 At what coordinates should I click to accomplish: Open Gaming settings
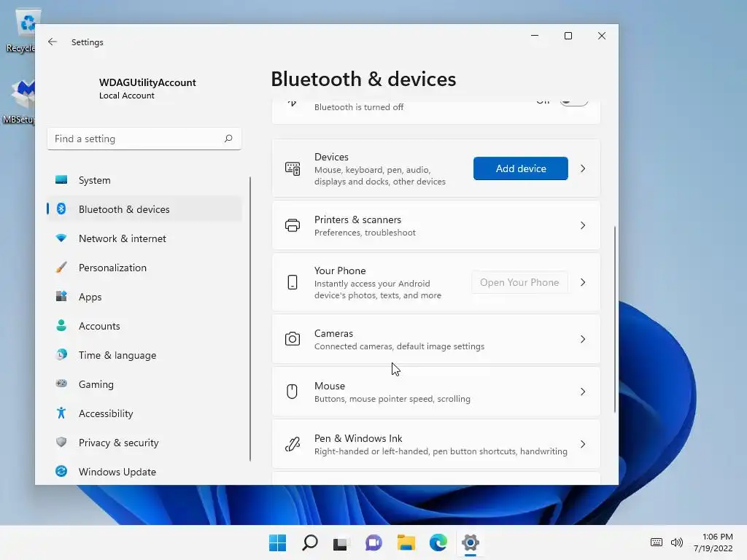(144, 384)
